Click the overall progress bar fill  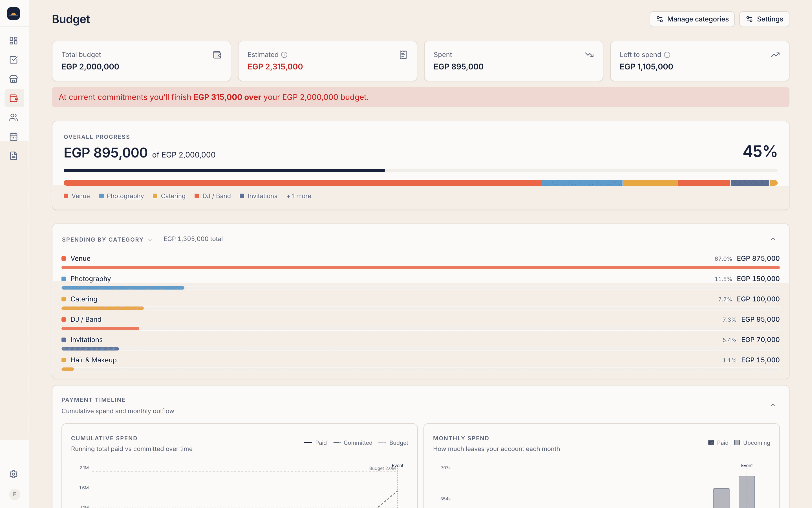point(224,171)
